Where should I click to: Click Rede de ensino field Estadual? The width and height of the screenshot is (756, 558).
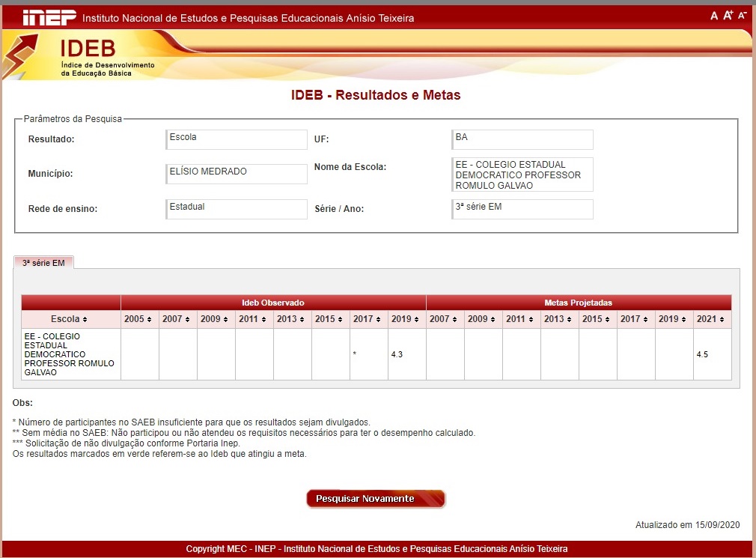pos(237,209)
